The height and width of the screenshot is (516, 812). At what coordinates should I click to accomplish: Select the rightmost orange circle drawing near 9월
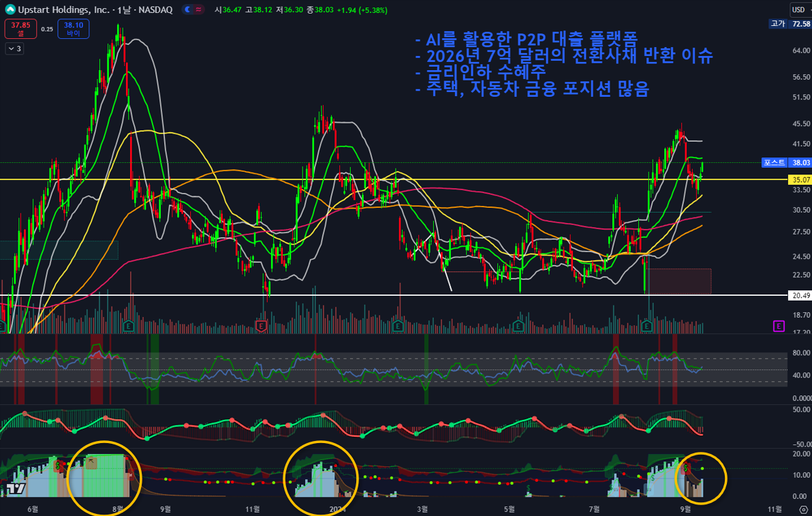(725, 477)
